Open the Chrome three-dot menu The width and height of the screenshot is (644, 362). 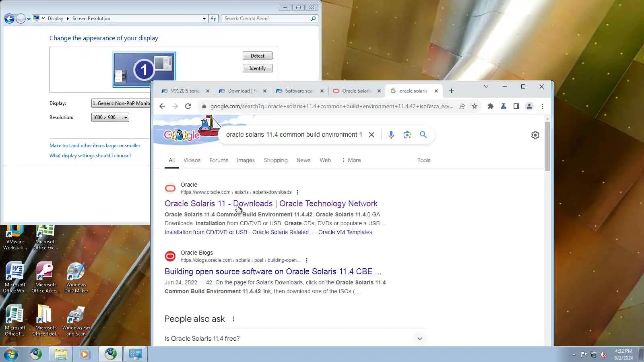click(542, 106)
